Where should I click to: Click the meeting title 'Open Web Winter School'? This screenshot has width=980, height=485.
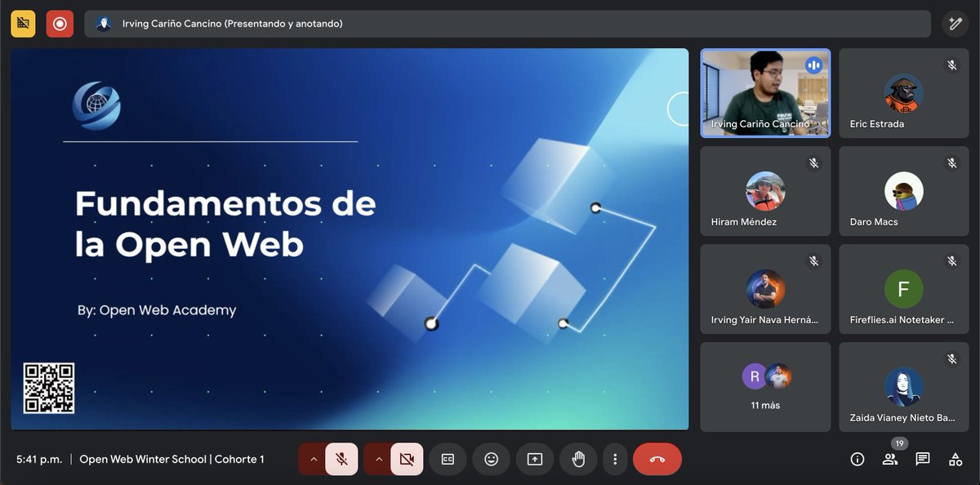(x=171, y=459)
